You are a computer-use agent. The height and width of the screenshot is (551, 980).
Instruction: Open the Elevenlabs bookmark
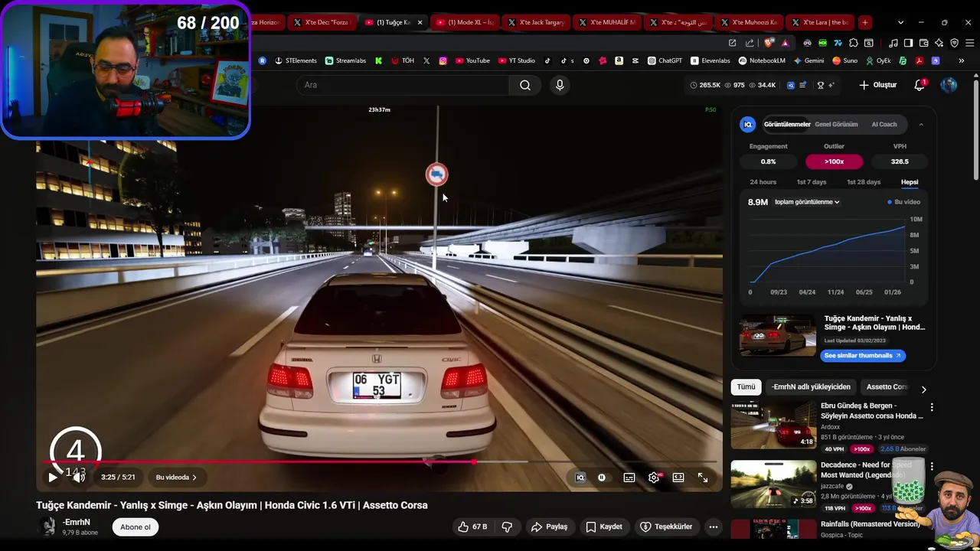[710, 60]
